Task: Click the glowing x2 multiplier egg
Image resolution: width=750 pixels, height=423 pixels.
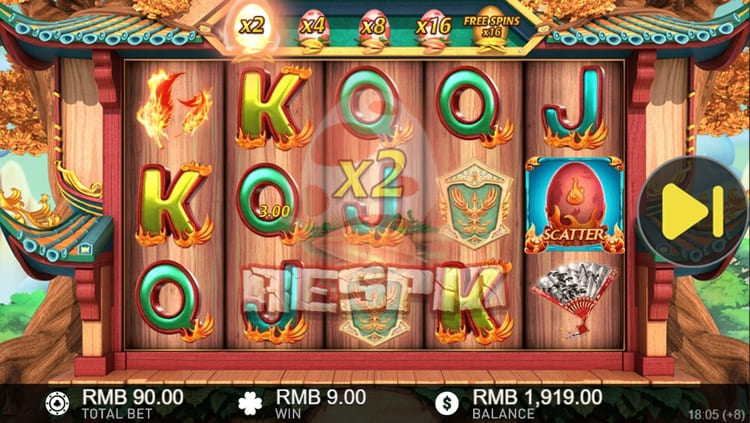Action: click(252, 28)
